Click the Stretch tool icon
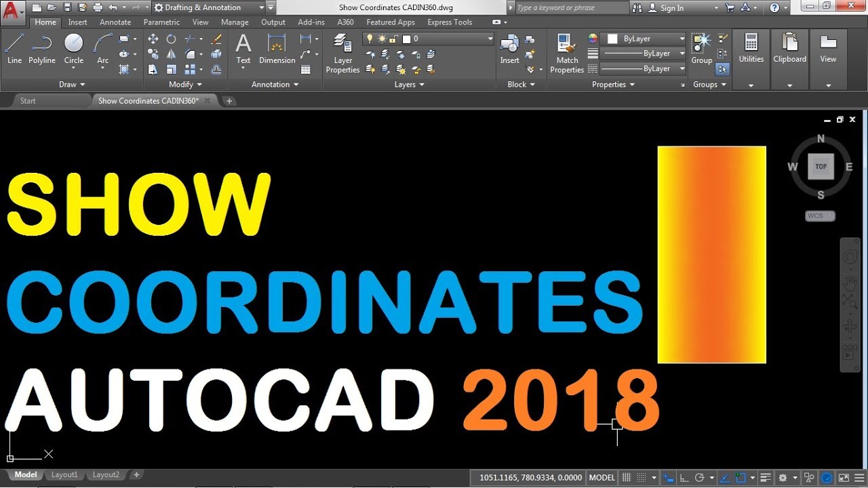 153,69
